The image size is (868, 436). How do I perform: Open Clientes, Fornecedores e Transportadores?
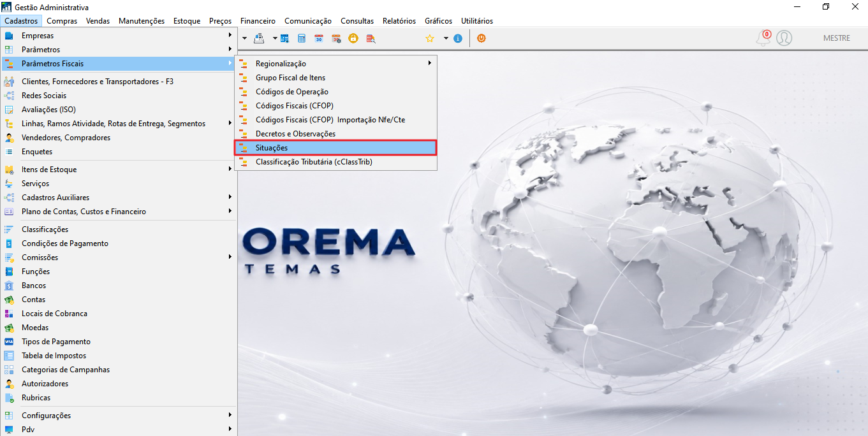pyautogui.click(x=119, y=82)
